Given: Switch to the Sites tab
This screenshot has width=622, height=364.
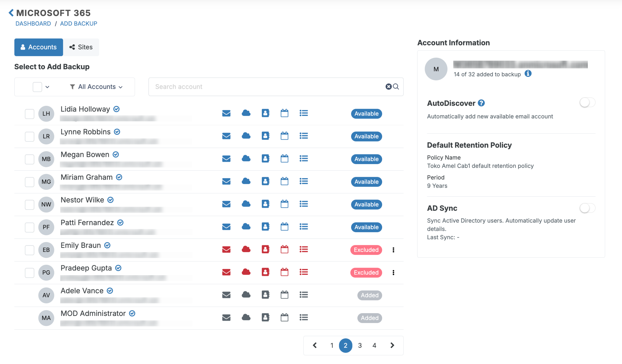Looking at the screenshot, I should [81, 47].
